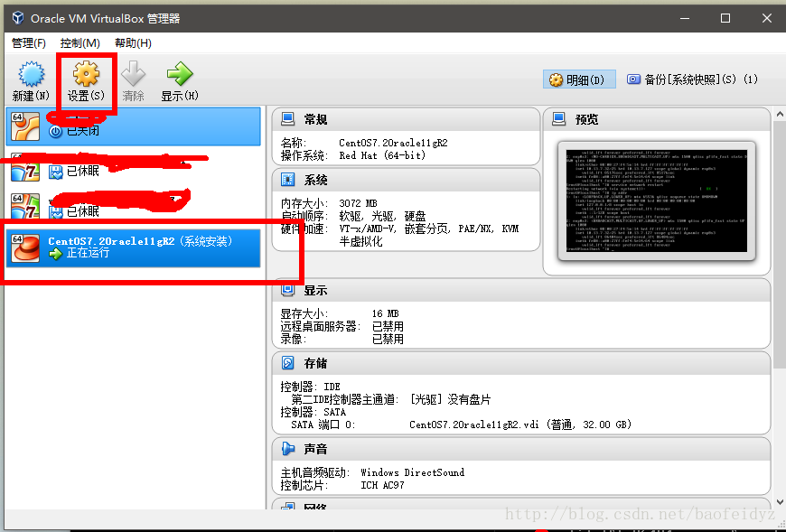786x532 pixels.
Task: Click the power-off status icon beside 已关闭
Action: [x=56, y=131]
